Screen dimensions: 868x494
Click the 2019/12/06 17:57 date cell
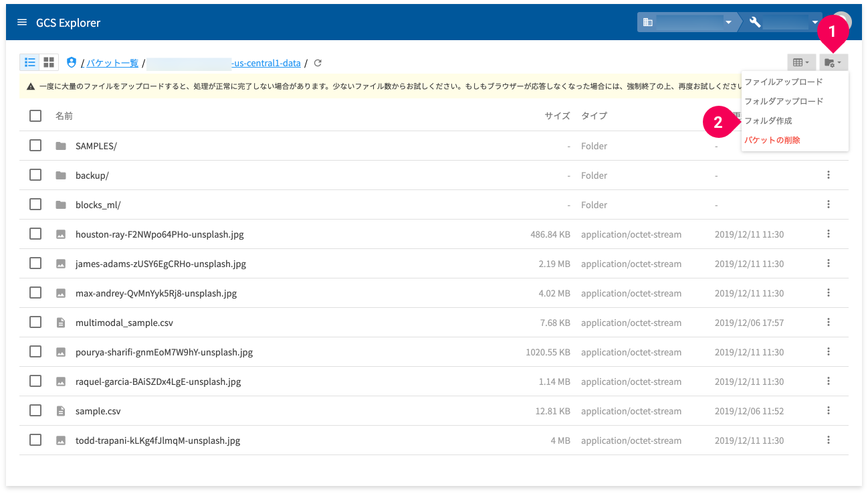[x=749, y=323]
